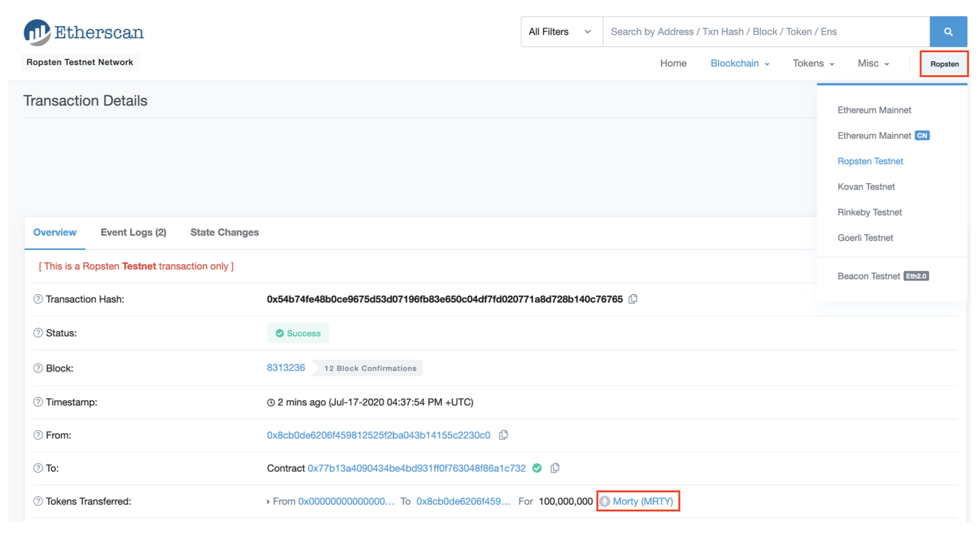The height and width of the screenshot is (533, 980).
Task: Open block 8313236 link
Action: point(286,368)
